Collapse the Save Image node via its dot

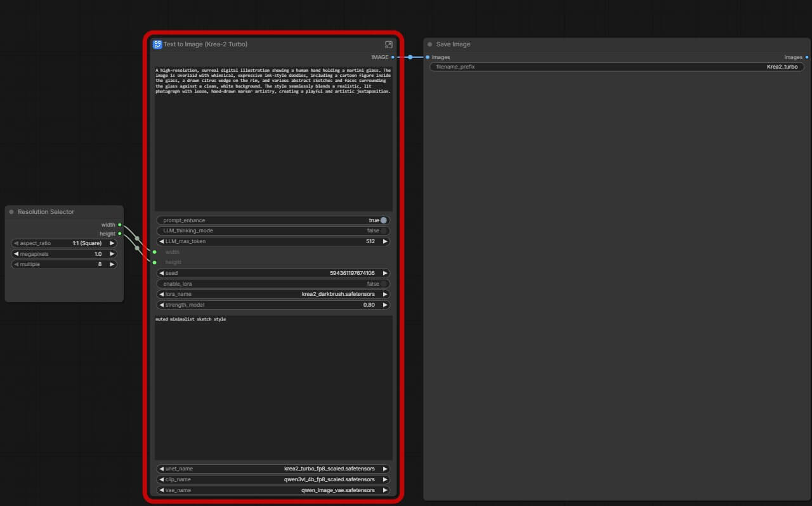point(430,44)
